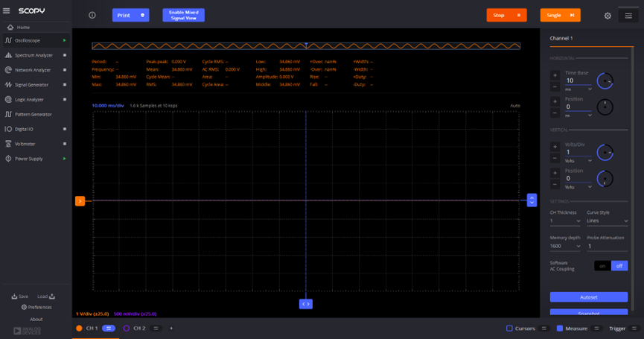Stop the running Oscilloscope via green play indicator

(x=65, y=40)
